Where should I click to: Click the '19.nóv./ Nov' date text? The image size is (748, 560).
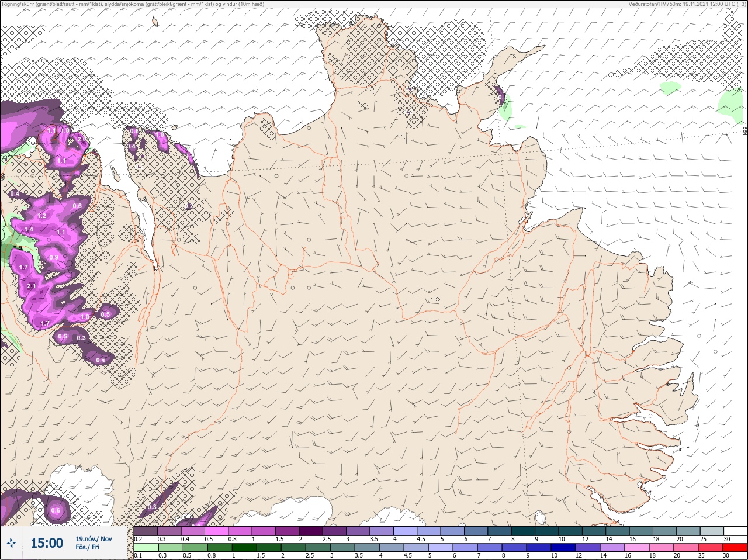point(93,539)
